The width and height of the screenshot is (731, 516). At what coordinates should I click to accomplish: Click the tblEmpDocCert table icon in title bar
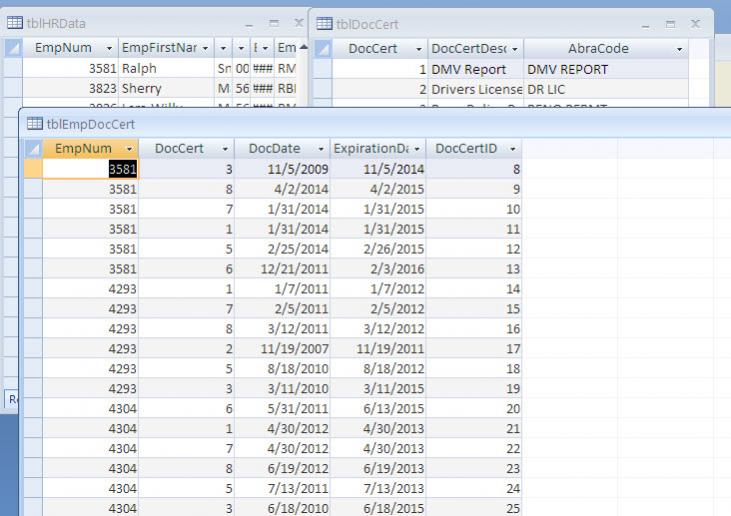[35, 124]
